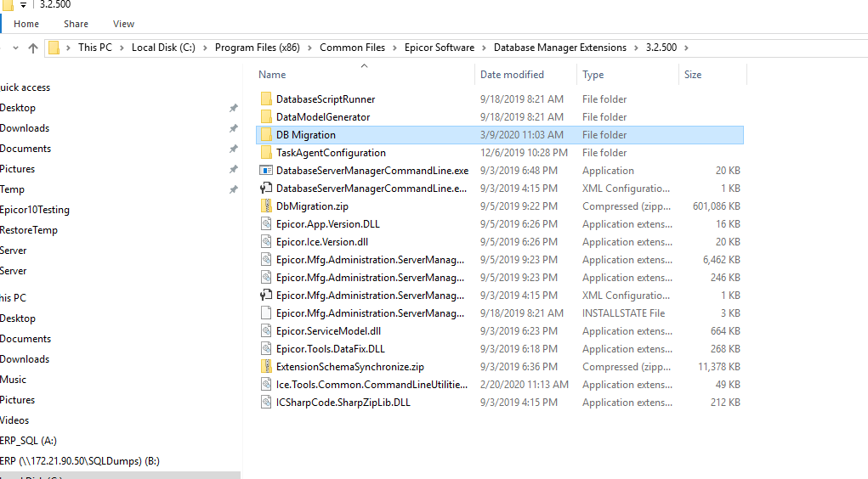This screenshot has width=868, height=479.
Task: Navigate to Epicor Software in the address bar
Action: [440, 48]
